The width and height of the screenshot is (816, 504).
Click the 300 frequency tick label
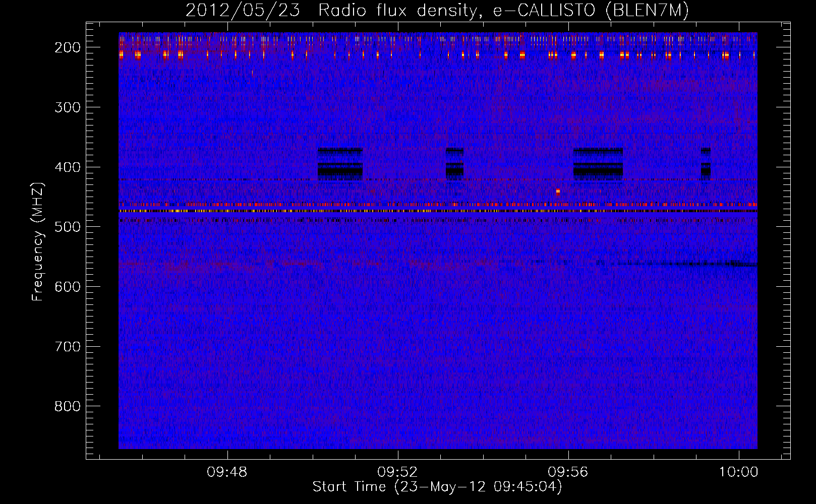point(68,107)
